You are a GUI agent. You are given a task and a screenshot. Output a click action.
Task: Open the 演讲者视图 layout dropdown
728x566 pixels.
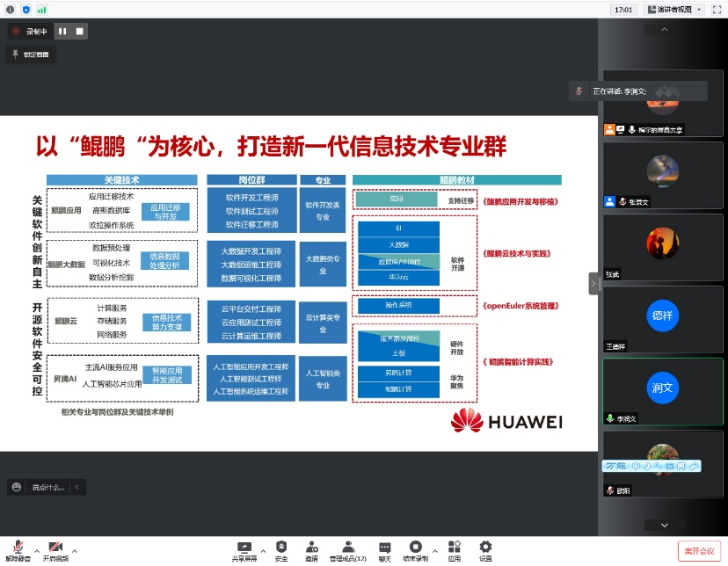pos(673,10)
